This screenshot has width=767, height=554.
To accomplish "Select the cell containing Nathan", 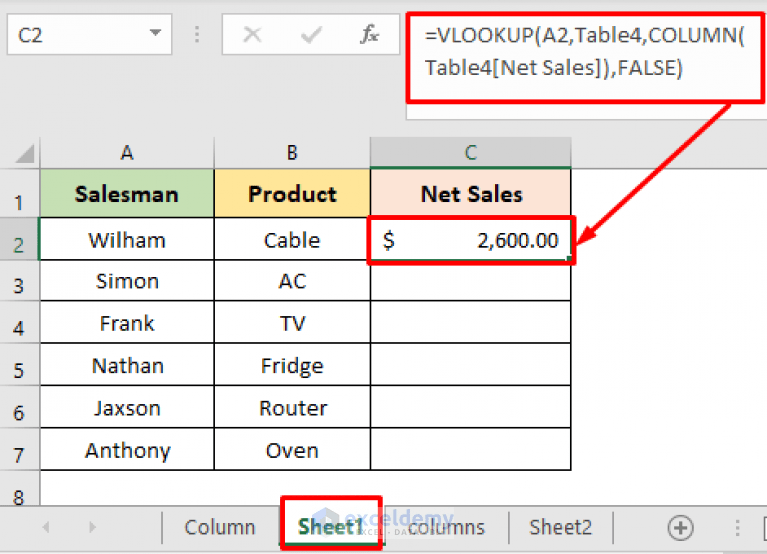I will 127,365.
